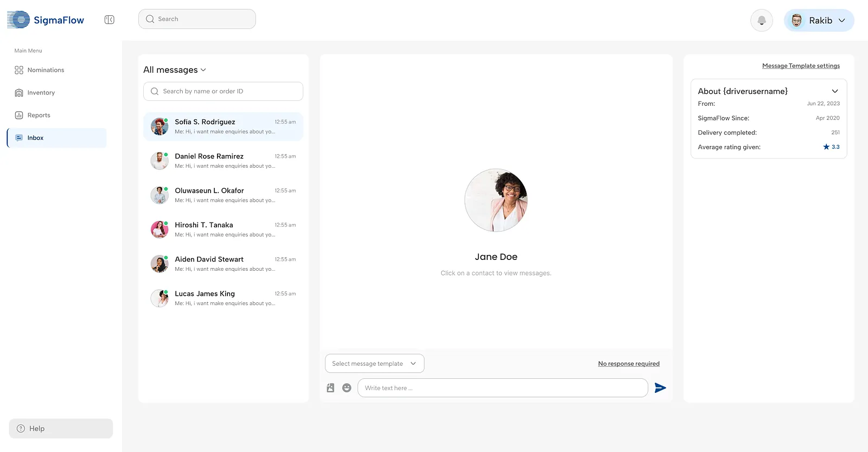Click the Inventory warehouse icon
The width and height of the screenshot is (868, 452).
tap(19, 93)
